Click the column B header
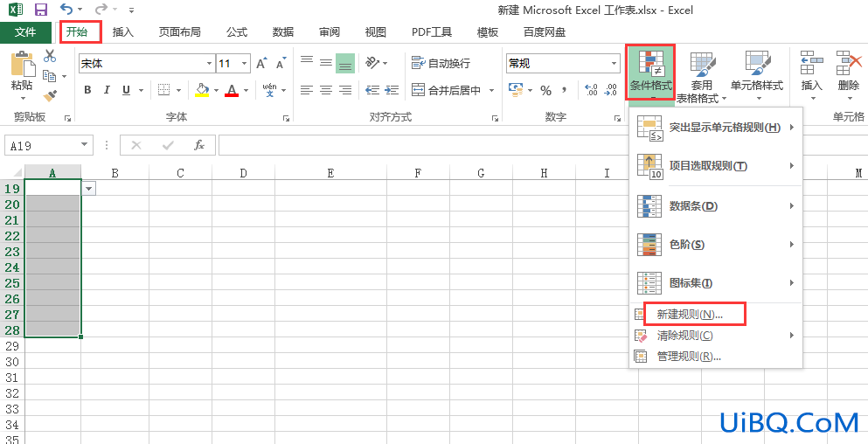 click(x=115, y=173)
